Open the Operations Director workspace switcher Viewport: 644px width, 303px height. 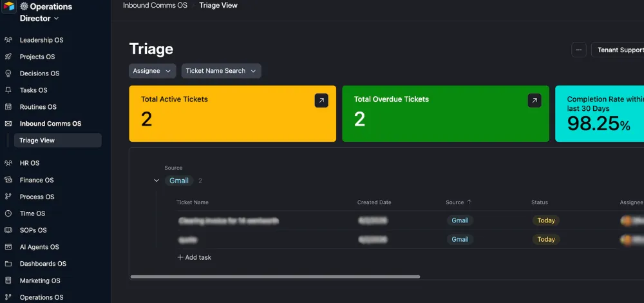coord(45,13)
